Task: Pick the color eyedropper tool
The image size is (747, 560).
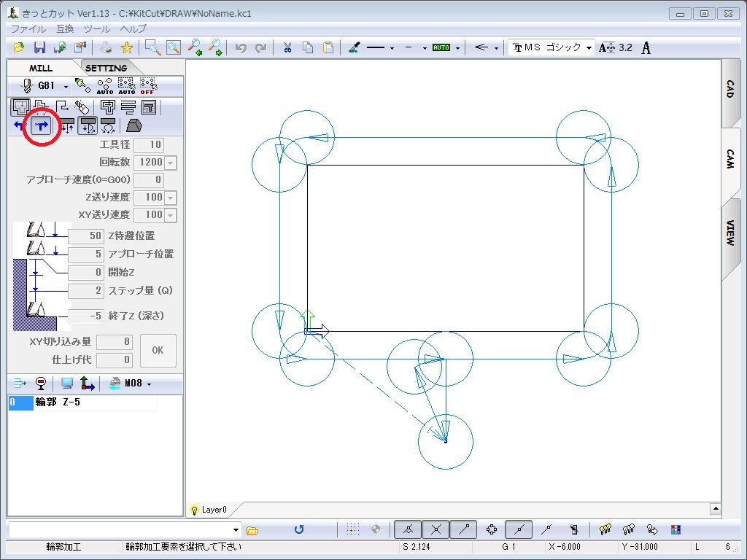Action: click(x=354, y=47)
